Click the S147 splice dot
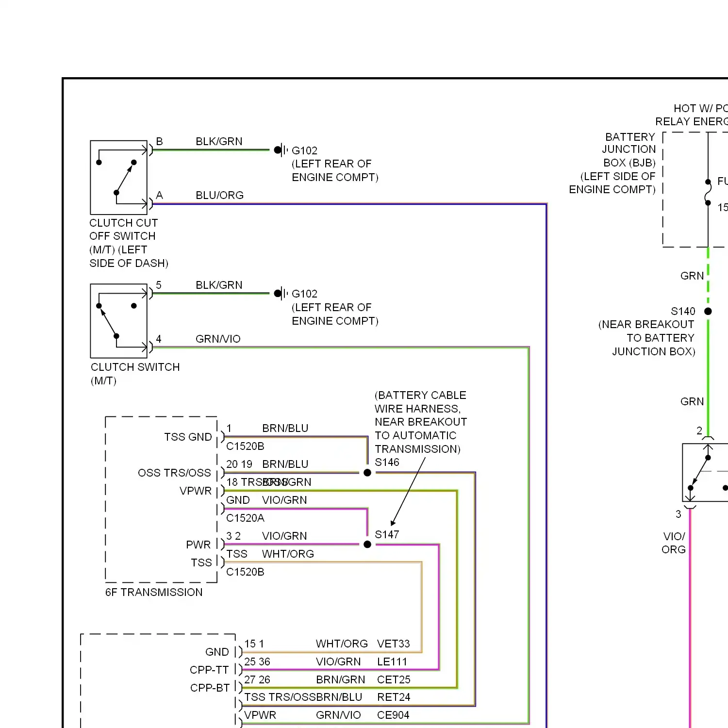The width and height of the screenshot is (728, 728). click(x=367, y=545)
